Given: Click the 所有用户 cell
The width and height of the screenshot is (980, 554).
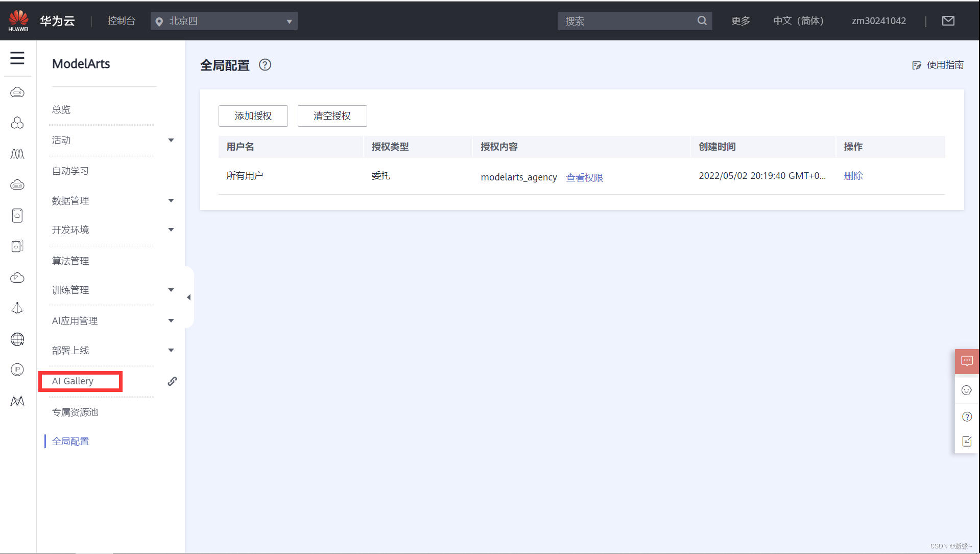Looking at the screenshot, I should (x=245, y=176).
